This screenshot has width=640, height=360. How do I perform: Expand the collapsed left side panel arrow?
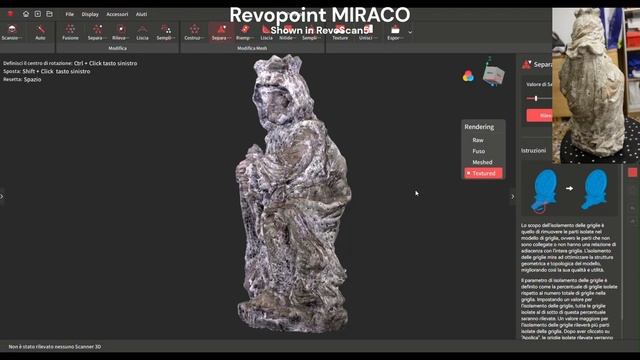2,196
